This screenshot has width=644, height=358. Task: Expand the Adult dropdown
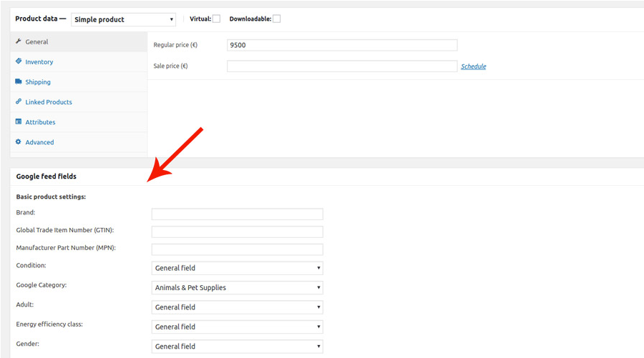click(237, 307)
